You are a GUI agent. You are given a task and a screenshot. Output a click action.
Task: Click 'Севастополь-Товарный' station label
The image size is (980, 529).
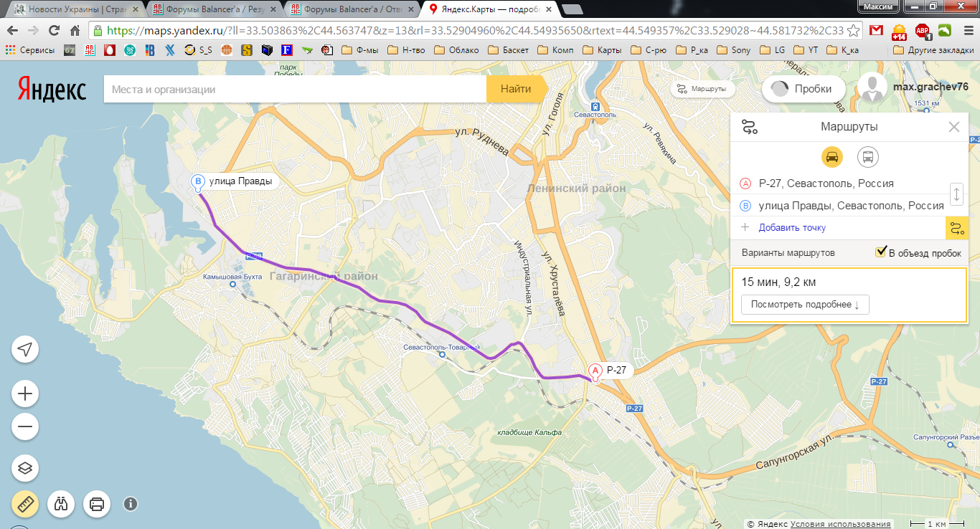[x=440, y=348]
